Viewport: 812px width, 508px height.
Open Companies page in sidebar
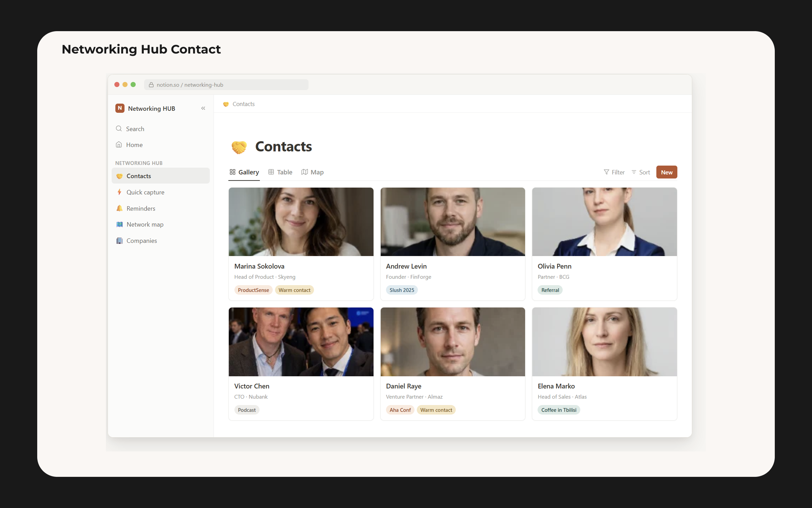(x=161, y=240)
